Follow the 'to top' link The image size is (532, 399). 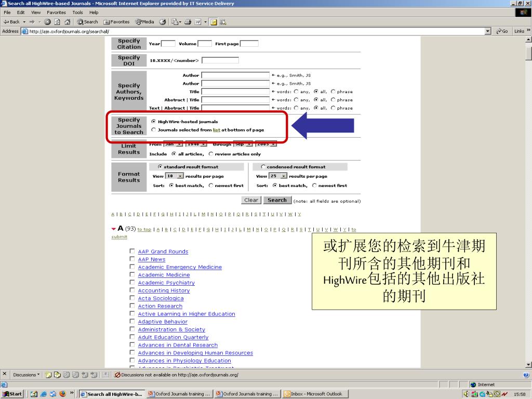(144, 229)
